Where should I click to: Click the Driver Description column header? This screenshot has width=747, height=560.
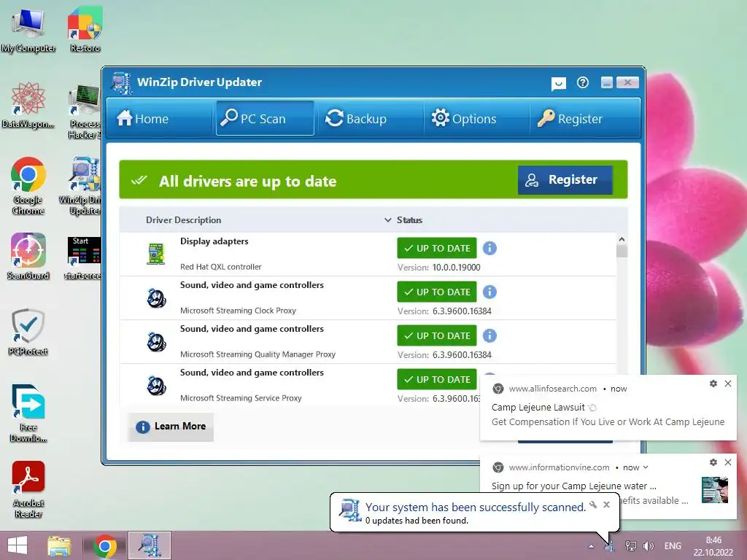183,220
